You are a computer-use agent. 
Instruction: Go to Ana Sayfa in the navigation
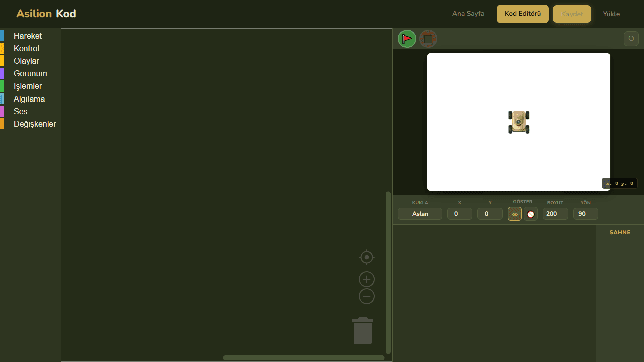click(468, 14)
